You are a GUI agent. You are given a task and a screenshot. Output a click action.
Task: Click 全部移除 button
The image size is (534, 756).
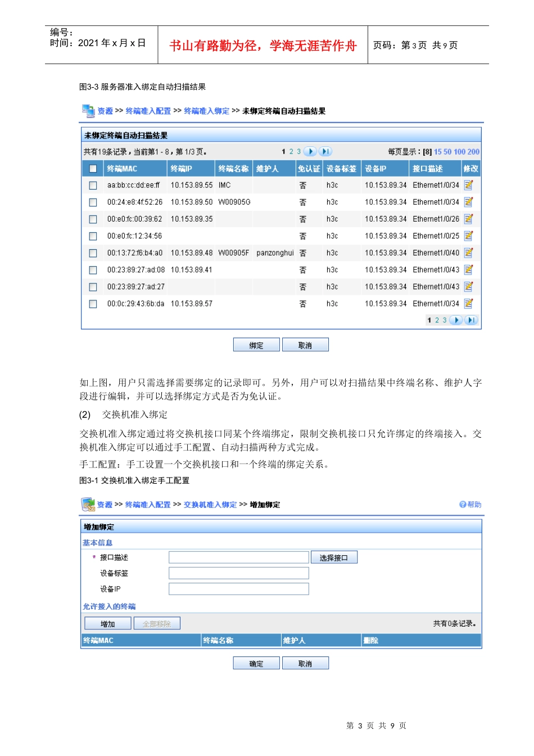pos(157,624)
